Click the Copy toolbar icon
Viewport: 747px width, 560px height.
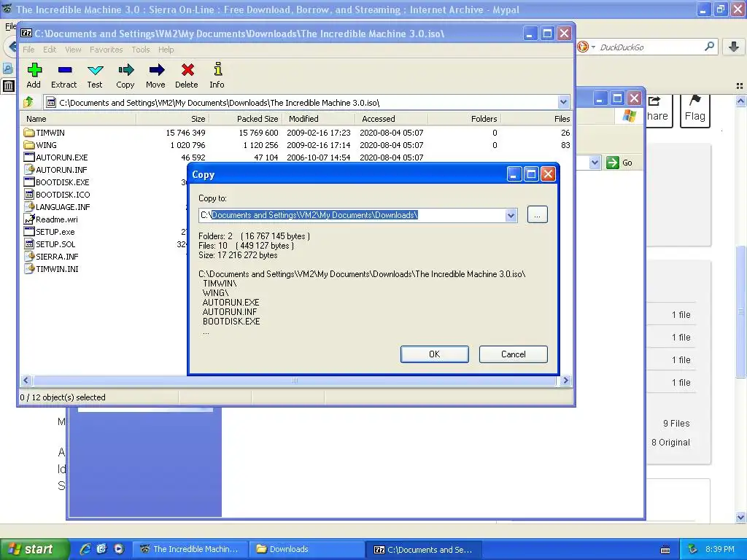tap(125, 70)
